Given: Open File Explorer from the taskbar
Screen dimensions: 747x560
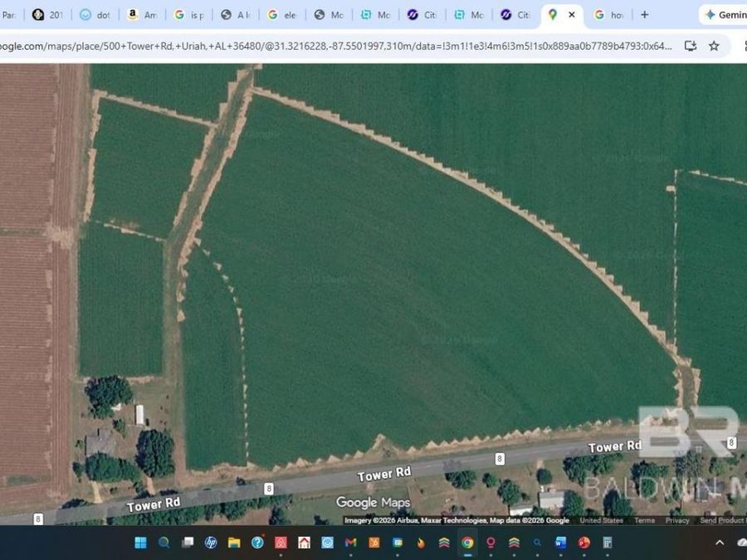Looking at the screenshot, I should coord(233,543).
